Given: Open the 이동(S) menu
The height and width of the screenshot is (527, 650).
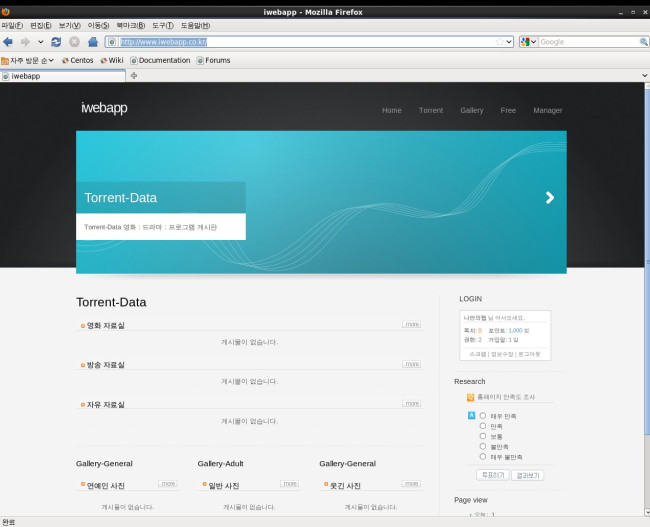Looking at the screenshot, I should (98, 26).
